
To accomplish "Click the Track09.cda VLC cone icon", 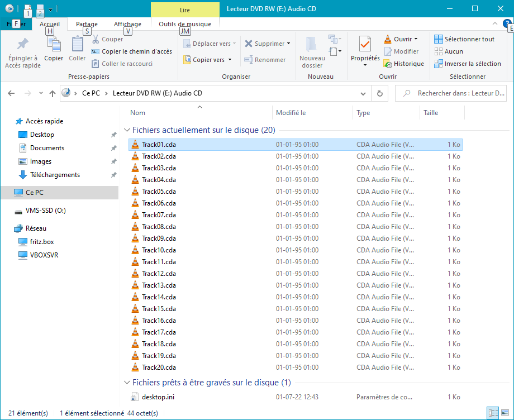I will click(x=135, y=238).
